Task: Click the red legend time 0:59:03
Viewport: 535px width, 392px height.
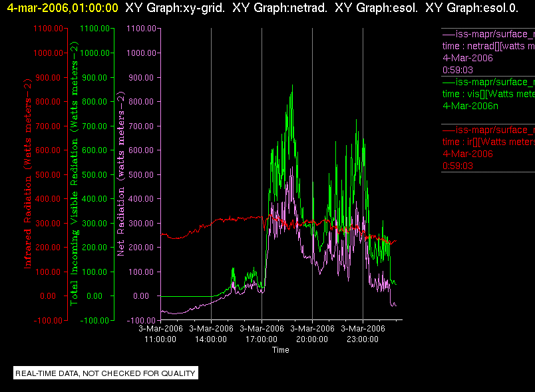Action: (458, 166)
